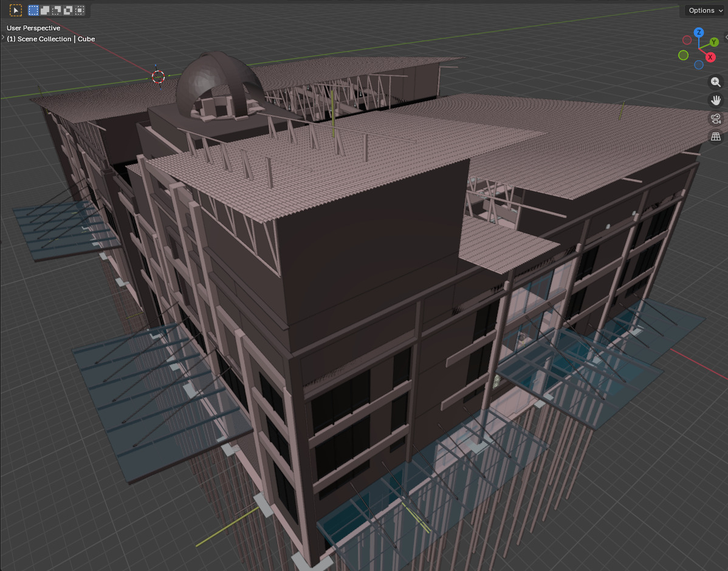Select the Tweak tool arrow icon
Image resolution: width=728 pixels, height=571 pixels.
tap(15, 10)
